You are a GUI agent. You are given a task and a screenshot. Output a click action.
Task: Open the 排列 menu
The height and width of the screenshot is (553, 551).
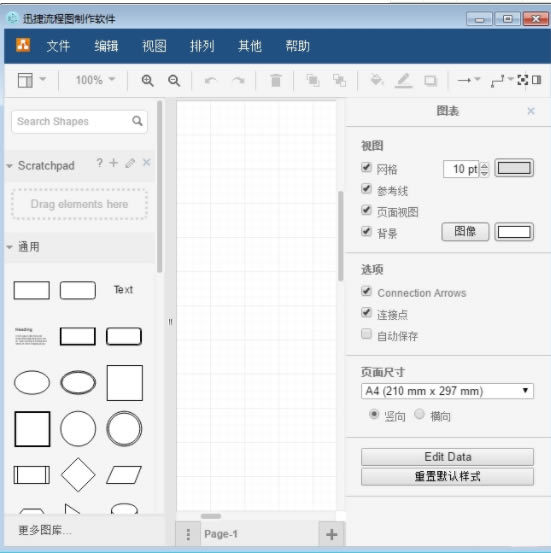(x=202, y=46)
